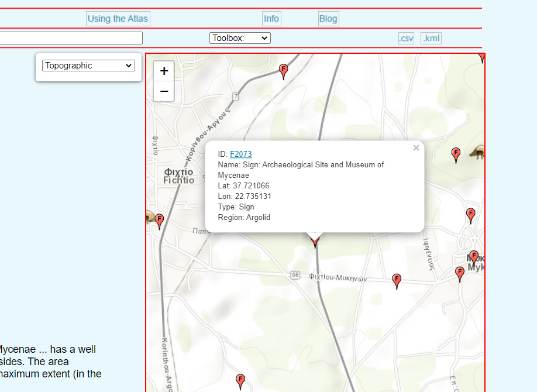The height and width of the screenshot is (392, 537).
Task: Download the data as .csv
Action: coord(406,39)
